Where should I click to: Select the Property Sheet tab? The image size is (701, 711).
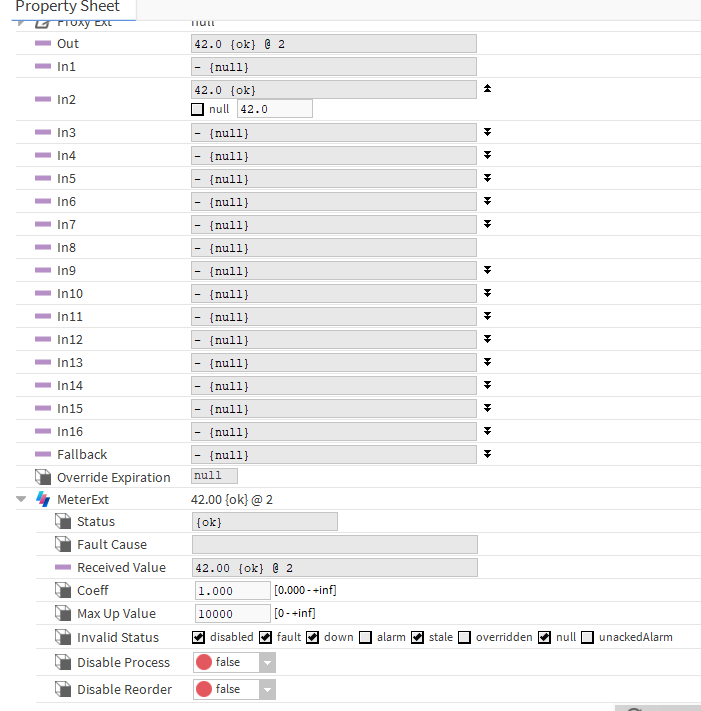67,7
